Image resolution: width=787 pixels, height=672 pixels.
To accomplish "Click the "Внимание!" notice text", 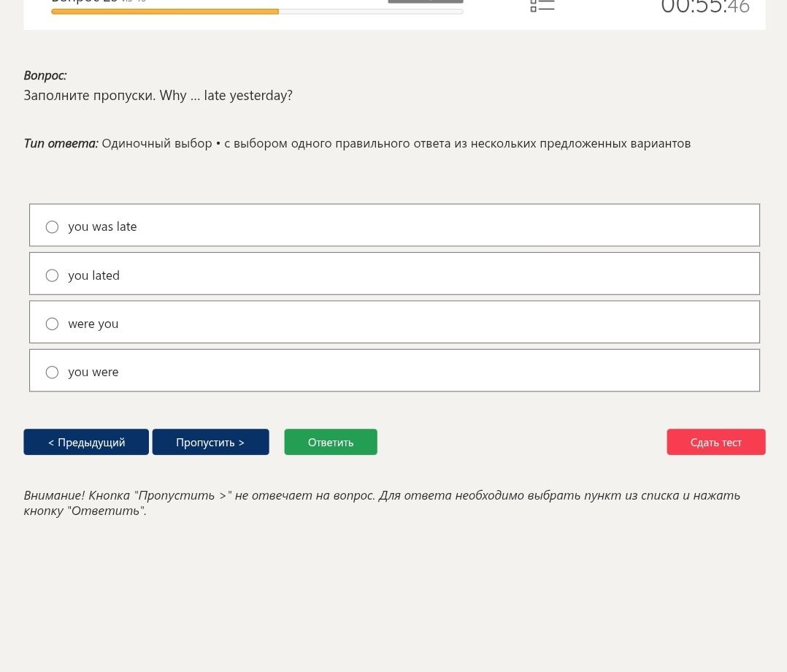I will tap(382, 503).
